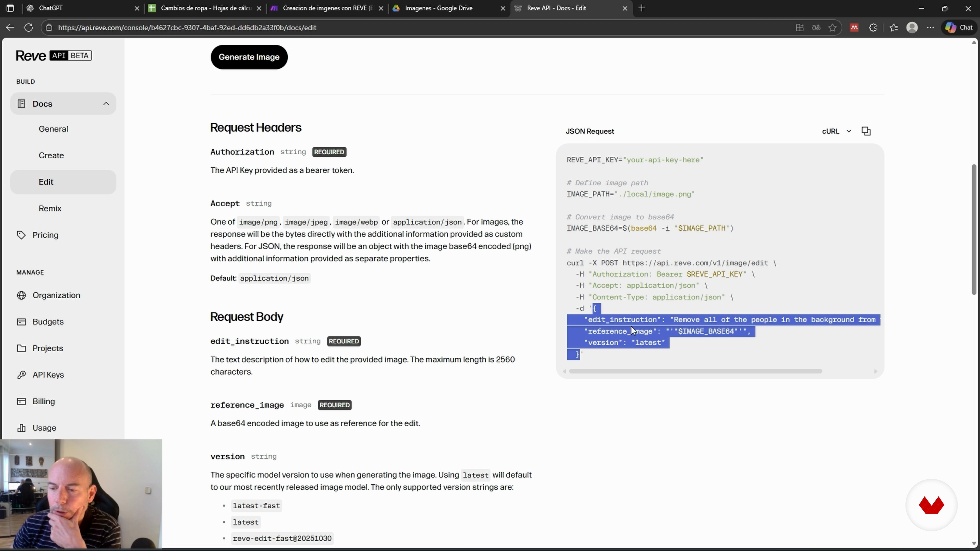Viewport: 980px width, 551px height.
Task: Go back to the previous page
Action: (x=10, y=27)
